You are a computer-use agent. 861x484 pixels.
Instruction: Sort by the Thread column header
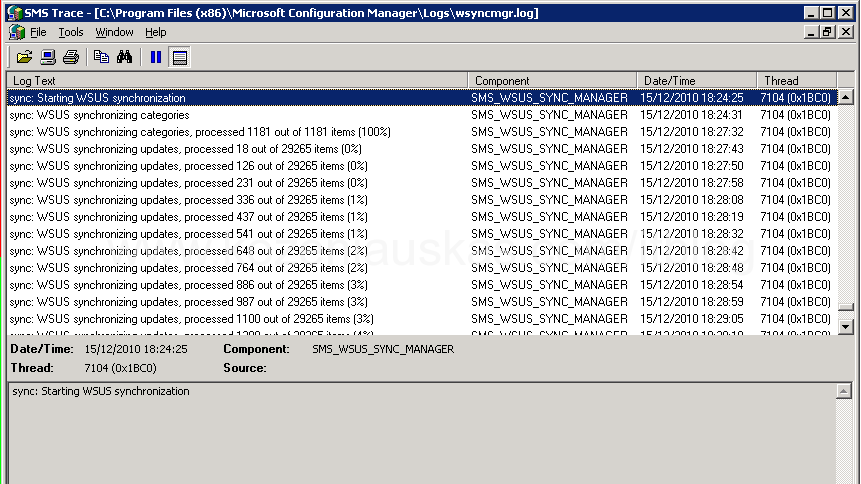coord(797,81)
